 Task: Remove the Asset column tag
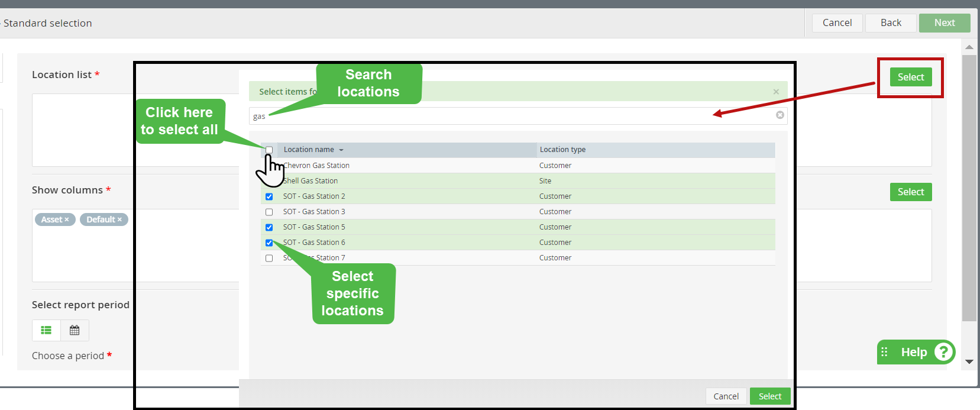point(67,219)
